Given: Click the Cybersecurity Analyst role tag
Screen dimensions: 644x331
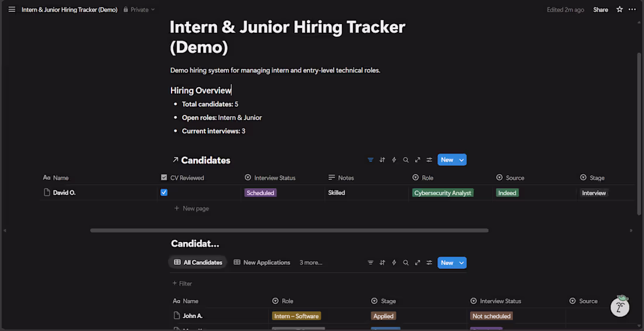Looking at the screenshot, I should 443,193.
